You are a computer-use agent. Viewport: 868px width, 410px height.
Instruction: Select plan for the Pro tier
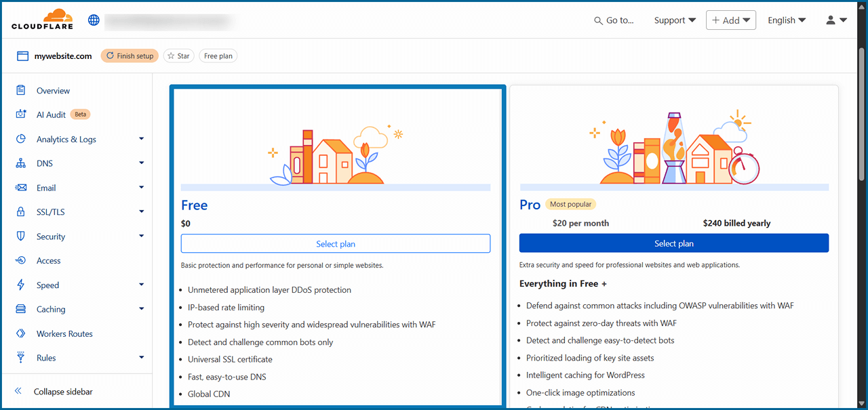point(674,243)
